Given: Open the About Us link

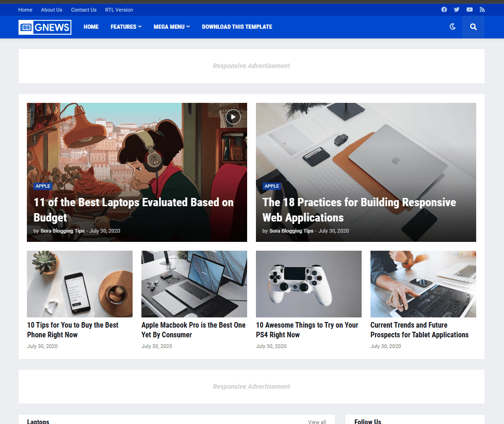Looking at the screenshot, I should pos(51,10).
